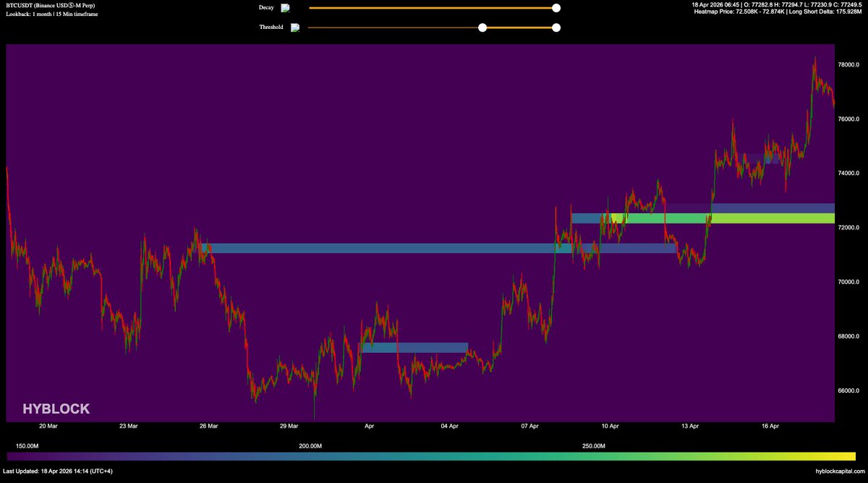Click the heatmap color scale bar legend
This screenshot has width=868, height=483.
click(431, 456)
